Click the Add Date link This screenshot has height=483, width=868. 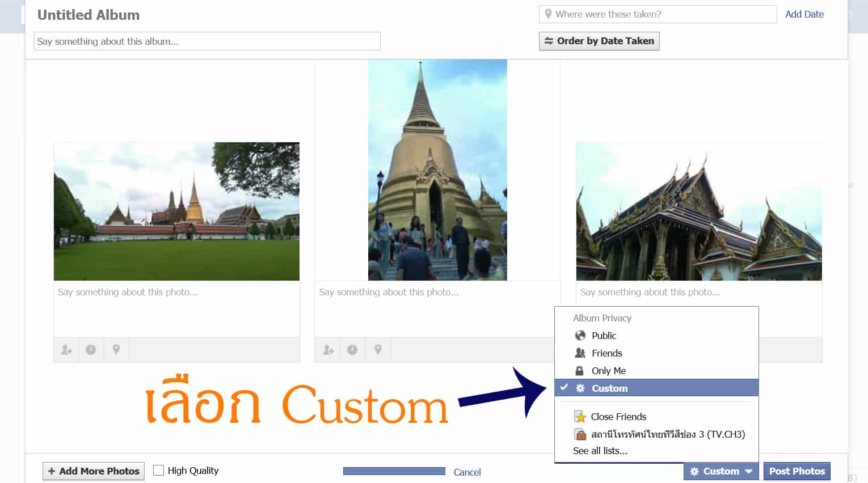(x=804, y=14)
